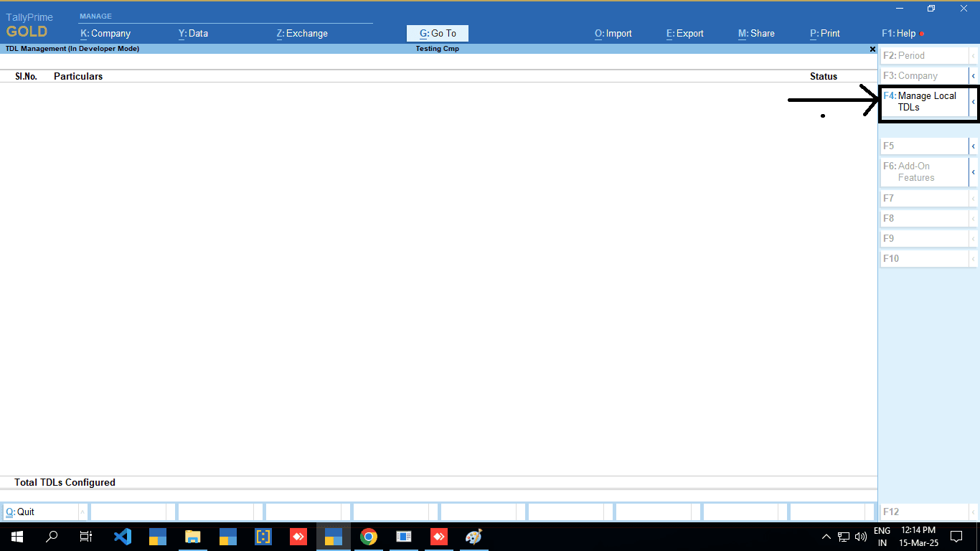Click the F2: Period button

(x=925, y=55)
